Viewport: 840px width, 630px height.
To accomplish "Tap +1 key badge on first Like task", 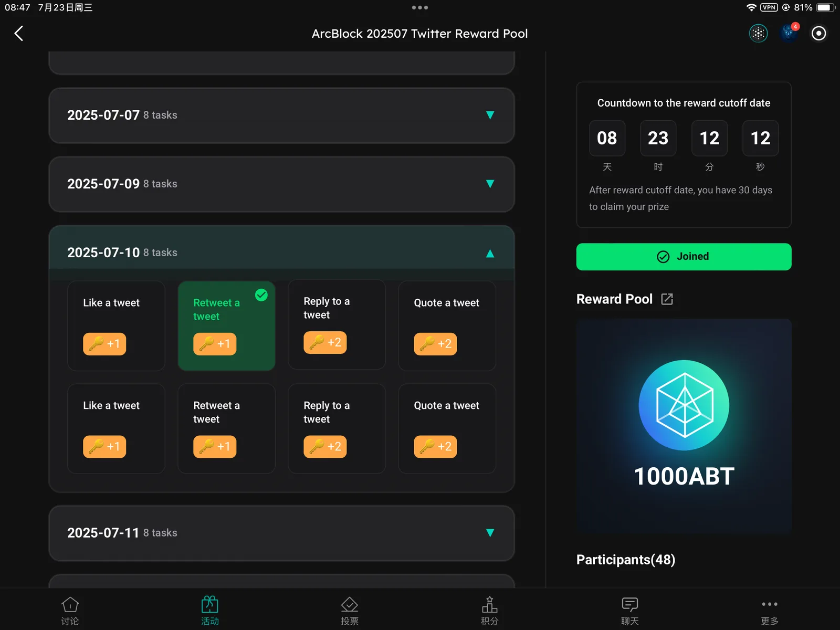I will pos(104,344).
